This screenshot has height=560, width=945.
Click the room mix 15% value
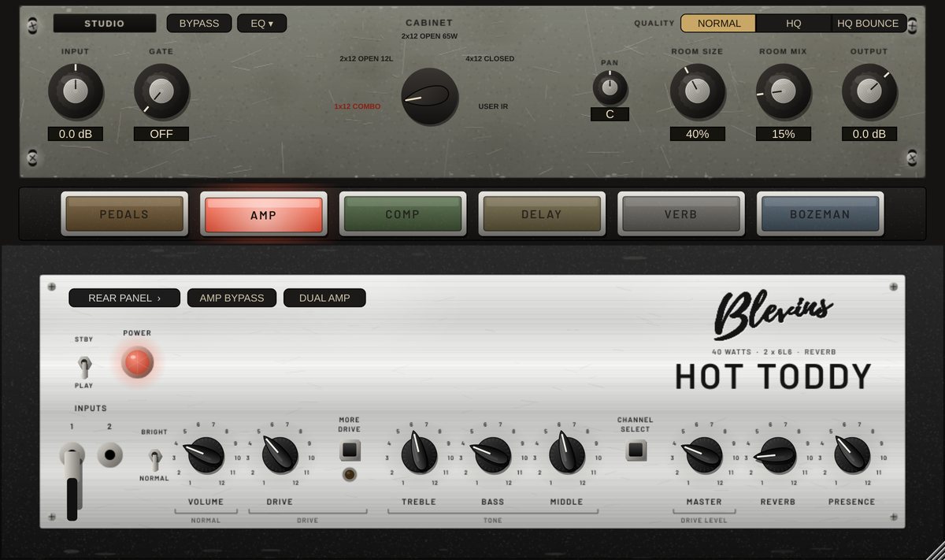coord(784,134)
